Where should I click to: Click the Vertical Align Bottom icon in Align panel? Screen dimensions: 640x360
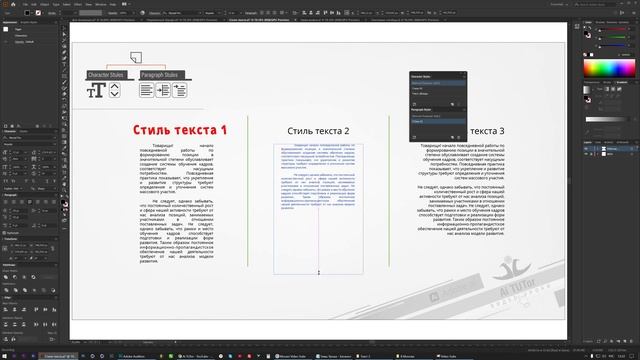[54, 310]
